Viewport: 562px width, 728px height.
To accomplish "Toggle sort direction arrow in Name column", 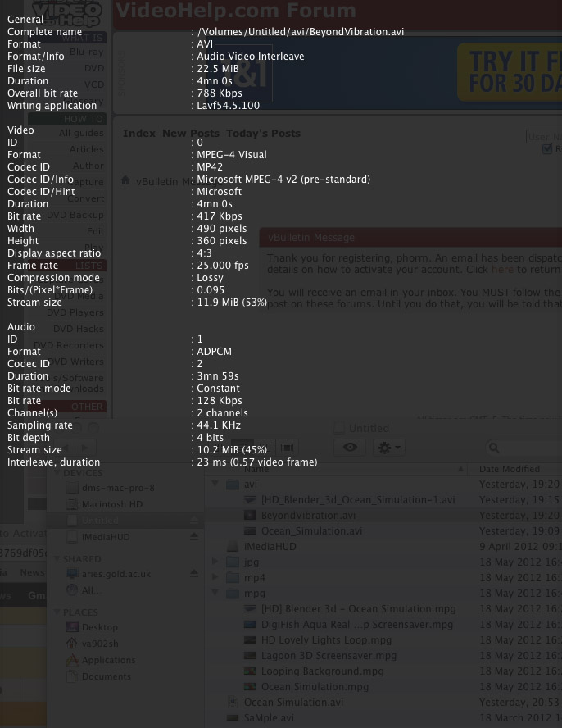I will point(460,469).
